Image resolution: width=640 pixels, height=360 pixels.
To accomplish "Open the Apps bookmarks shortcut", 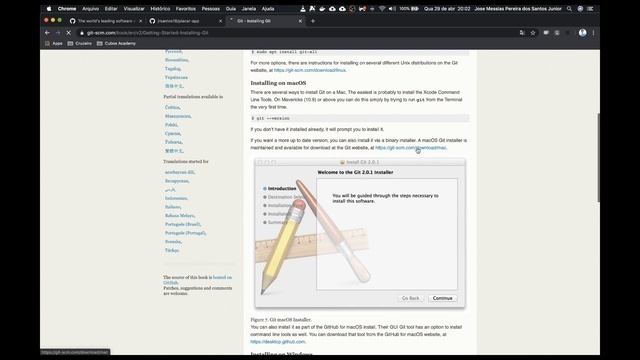I will tap(54, 43).
